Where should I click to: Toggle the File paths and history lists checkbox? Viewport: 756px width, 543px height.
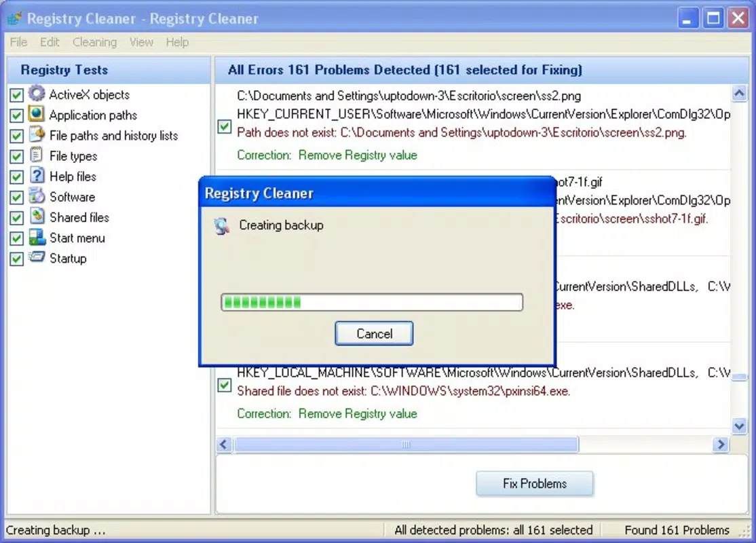16,136
